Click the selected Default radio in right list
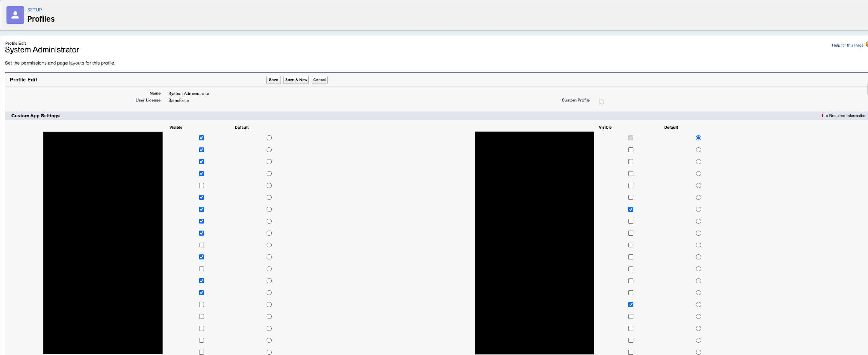 (x=698, y=138)
